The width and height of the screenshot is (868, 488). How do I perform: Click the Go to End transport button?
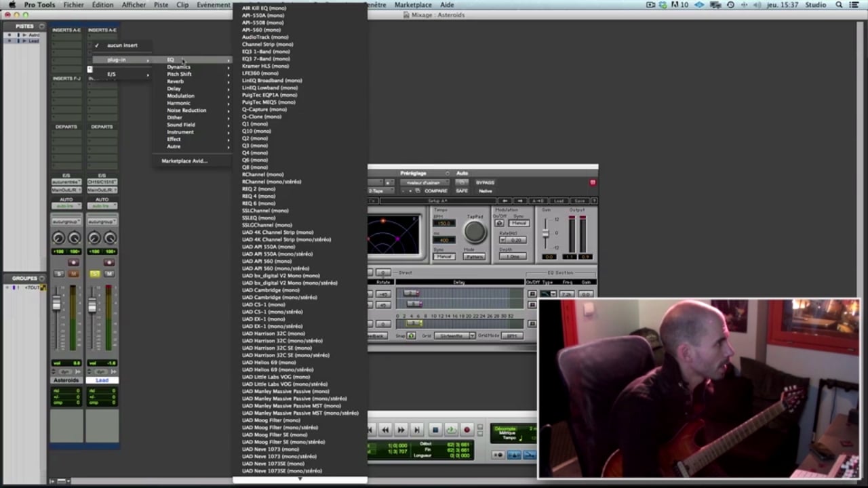[x=417, y=430]
